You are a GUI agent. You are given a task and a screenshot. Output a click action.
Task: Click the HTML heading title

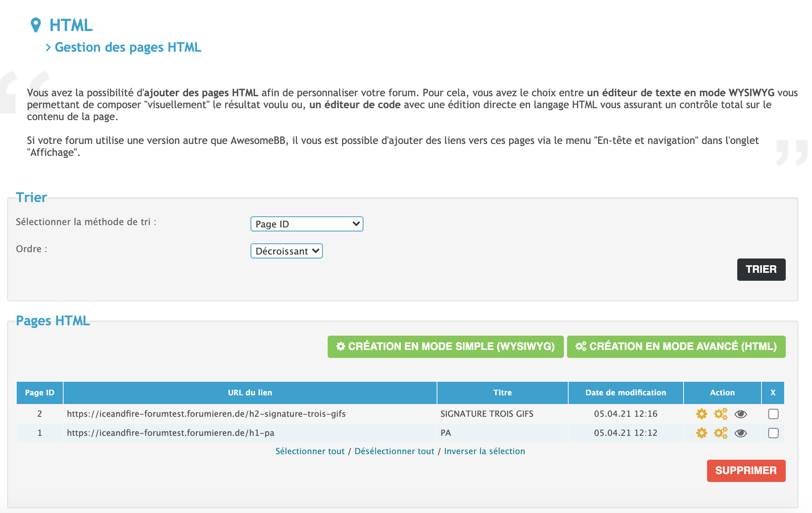click(71, 25)
